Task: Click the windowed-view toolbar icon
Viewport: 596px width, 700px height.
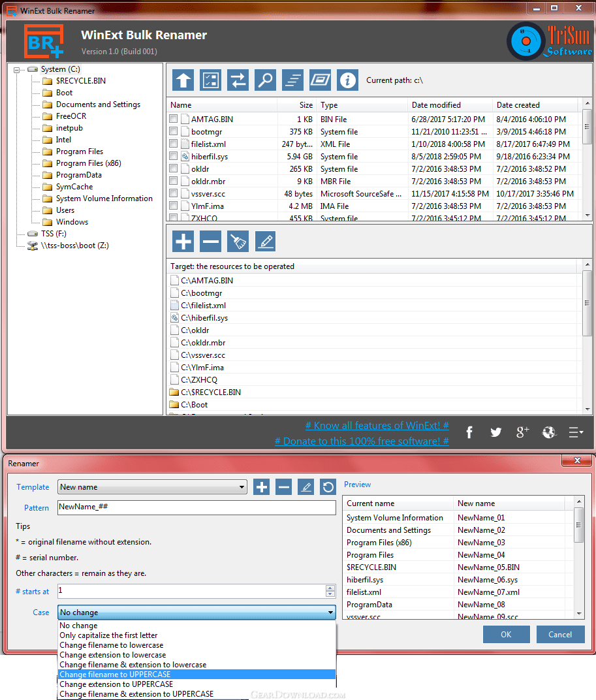Action: pyautogui.click(x=320, y=80)
